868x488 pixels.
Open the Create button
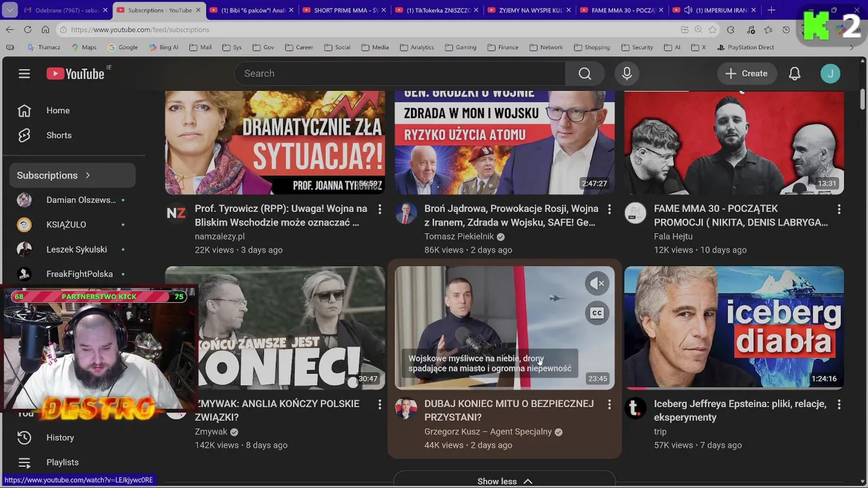point(747,73)
